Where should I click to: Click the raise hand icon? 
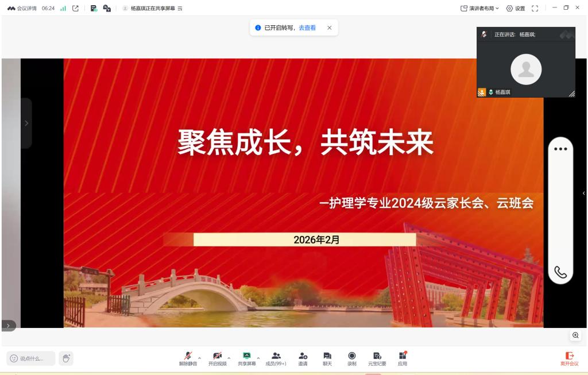point(66,358)
